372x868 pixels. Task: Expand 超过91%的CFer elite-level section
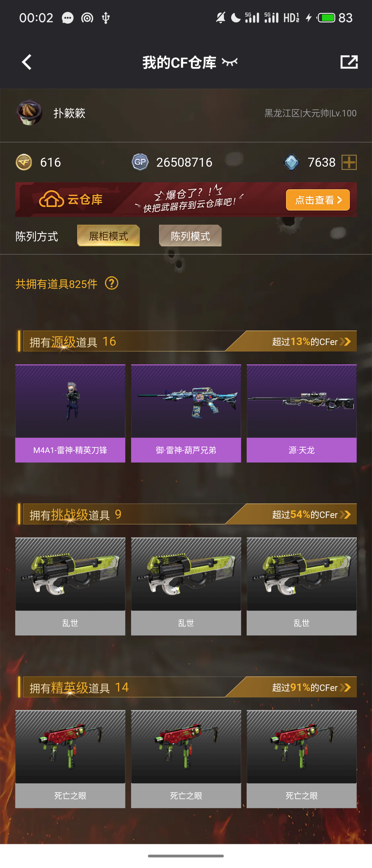[x=311, y=687]
